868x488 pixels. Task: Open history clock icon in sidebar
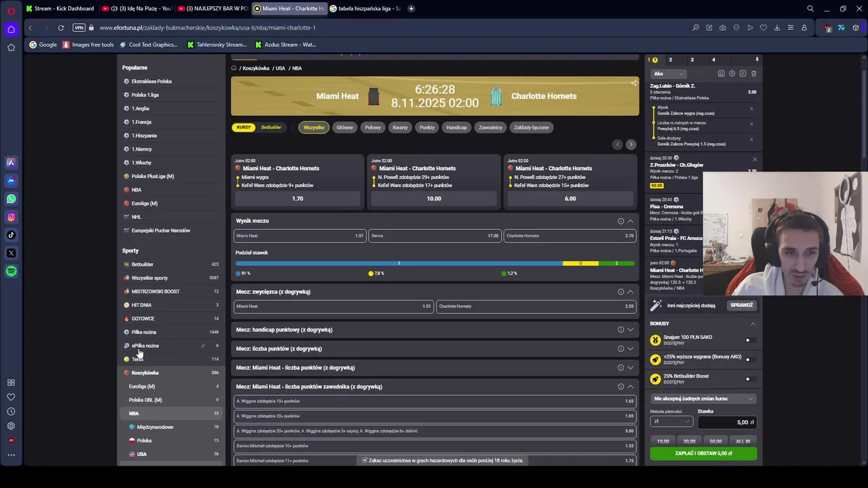[11, 411]
